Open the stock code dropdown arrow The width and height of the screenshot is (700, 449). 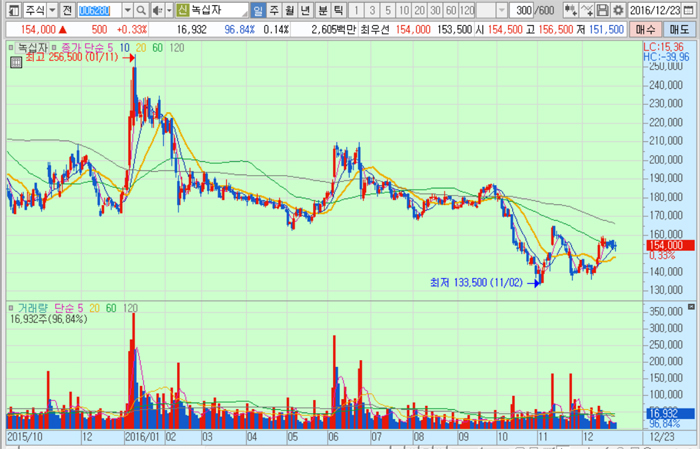coord(127,10)
